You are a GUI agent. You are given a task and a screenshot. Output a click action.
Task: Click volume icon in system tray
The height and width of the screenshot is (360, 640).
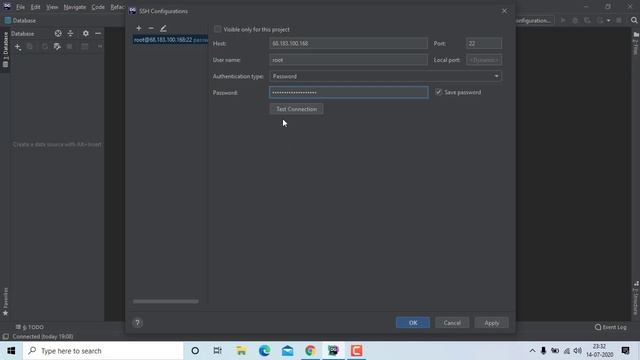tap(577, 351)
